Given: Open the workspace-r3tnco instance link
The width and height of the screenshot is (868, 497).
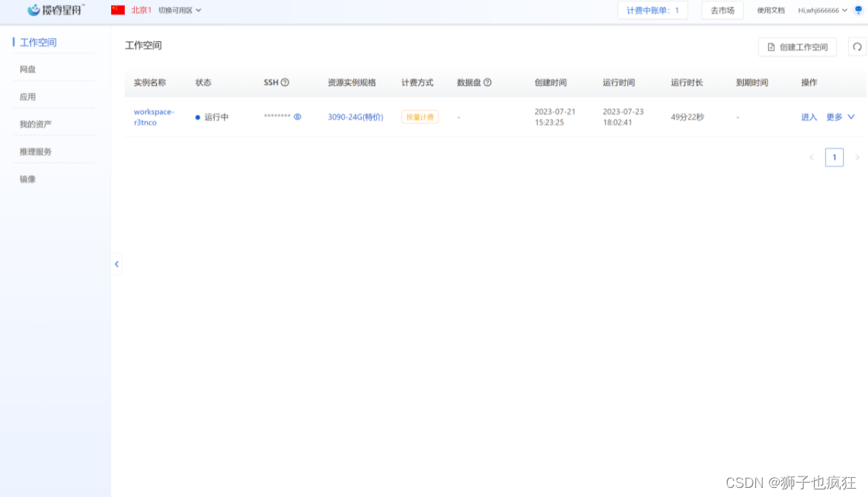Looking at the screenshot, I should (x=153, y=116).
